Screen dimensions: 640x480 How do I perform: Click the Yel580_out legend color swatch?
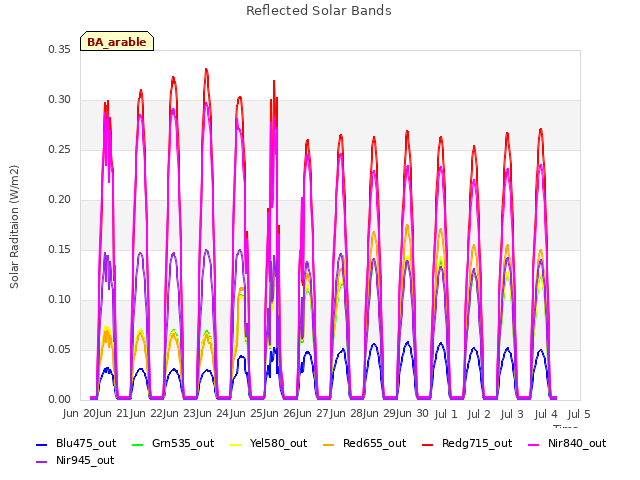(x=236, y=445)
